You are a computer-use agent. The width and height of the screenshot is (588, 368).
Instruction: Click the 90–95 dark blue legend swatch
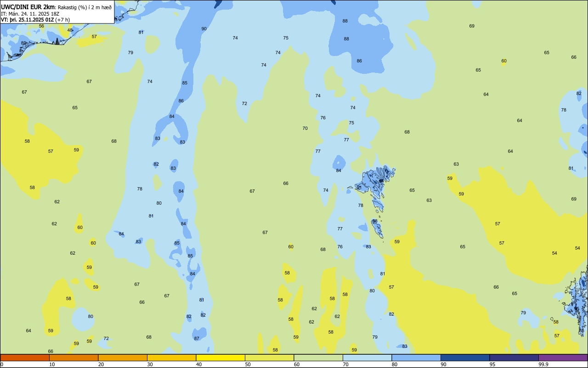[x=465, y=357]
